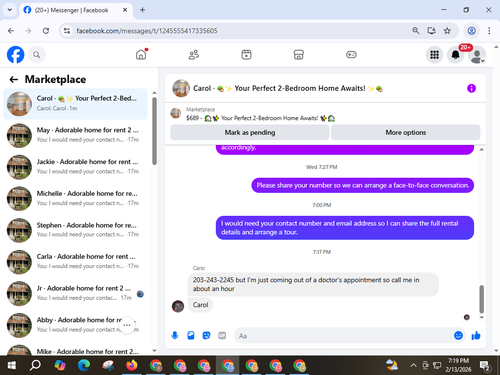Screen dimensions: 500x375
Task: Open Chrome three-dot menu
Action: pos(489,31)
